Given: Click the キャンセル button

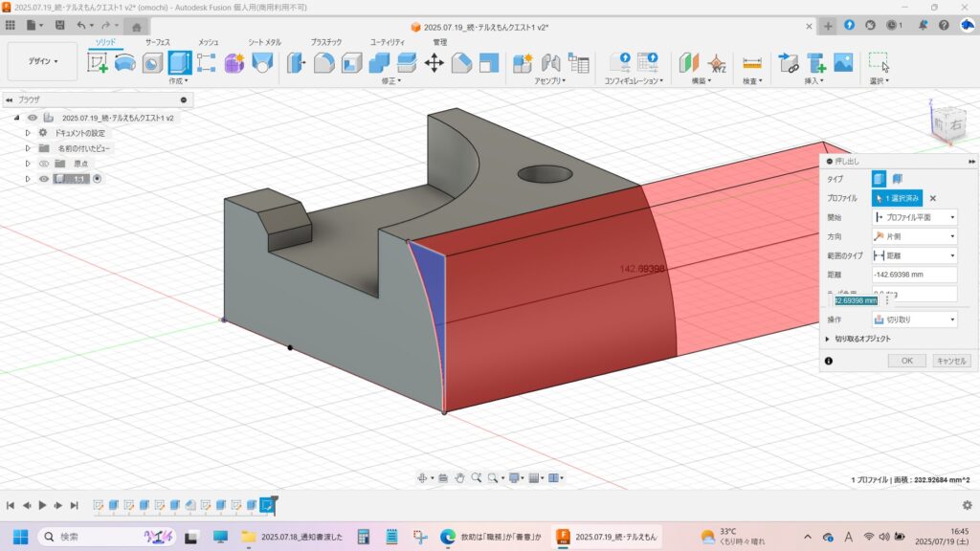Looking at the screenshot, I should click(x=951, y=361).
